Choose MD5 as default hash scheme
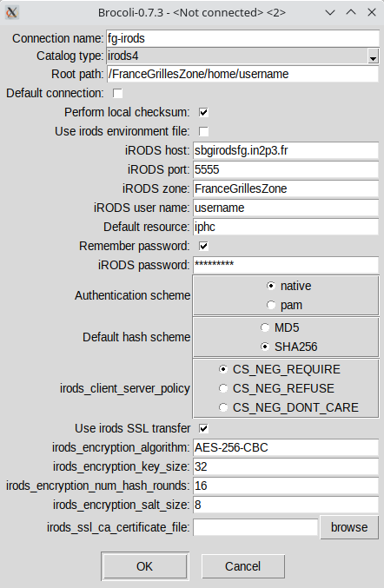Image resolution: width=384 pixels, height=588 pixels. tap(265, 327)
